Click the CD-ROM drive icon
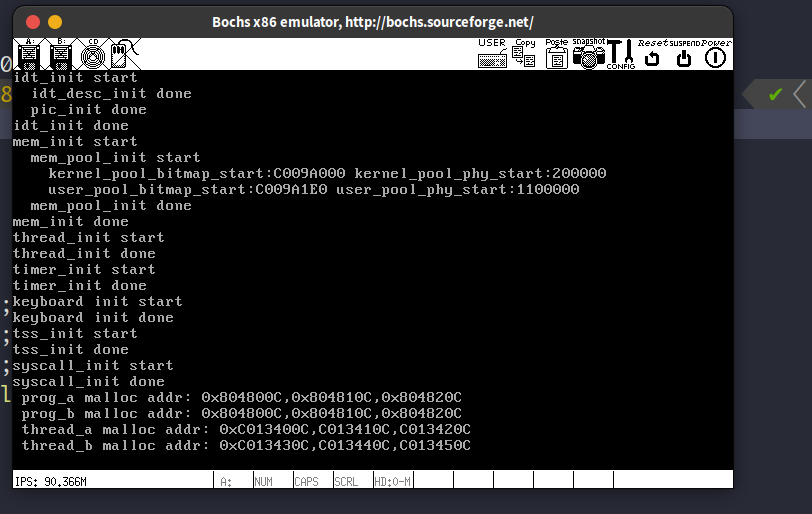Image resolution: width=812 pixels, height=514 pixels. (x=93, y=54)
